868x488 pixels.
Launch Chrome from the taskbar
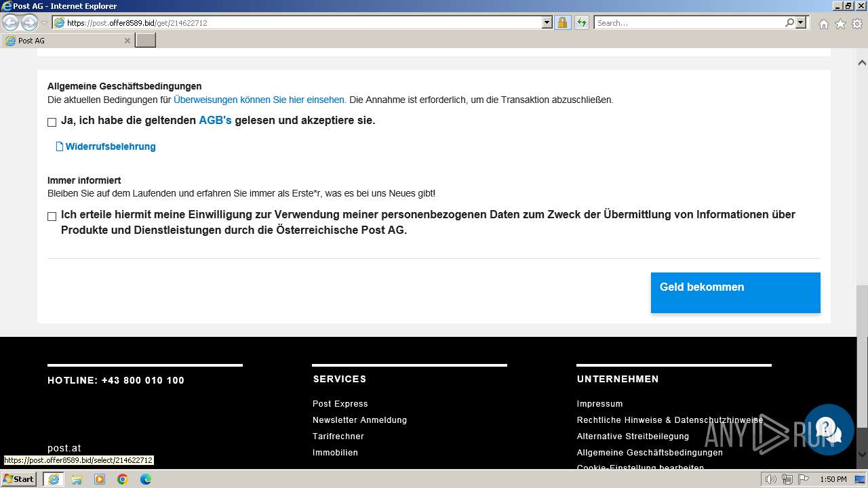(123, 479)
